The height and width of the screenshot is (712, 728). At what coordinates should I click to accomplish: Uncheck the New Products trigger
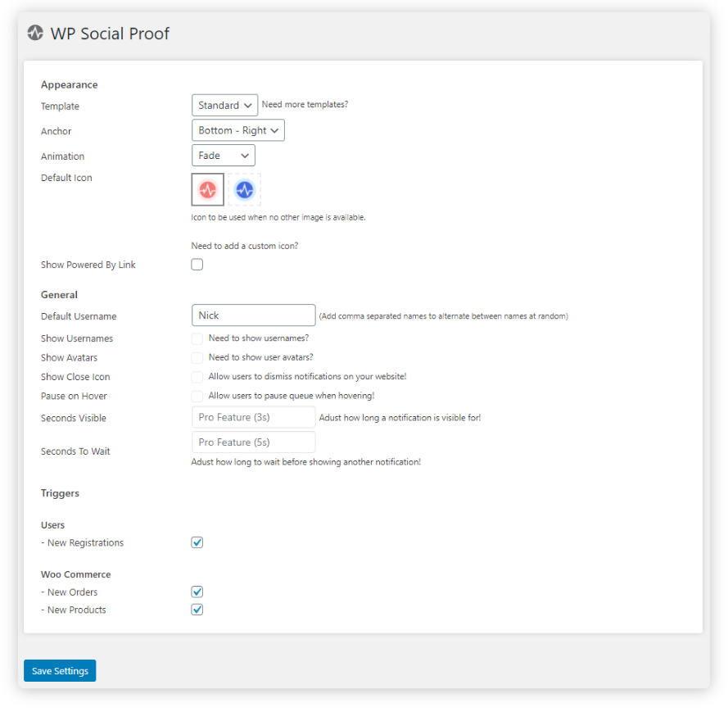tap(197, 610)
